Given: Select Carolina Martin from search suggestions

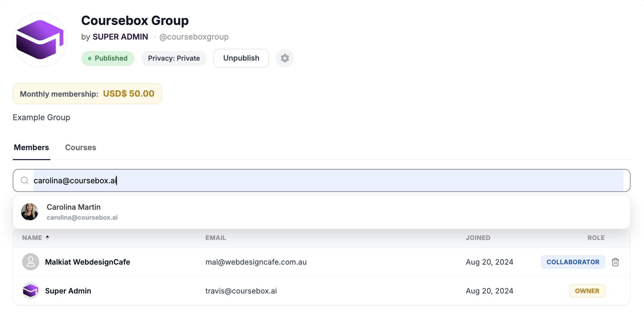Looking at the screenshot, I should click(322, 212).
